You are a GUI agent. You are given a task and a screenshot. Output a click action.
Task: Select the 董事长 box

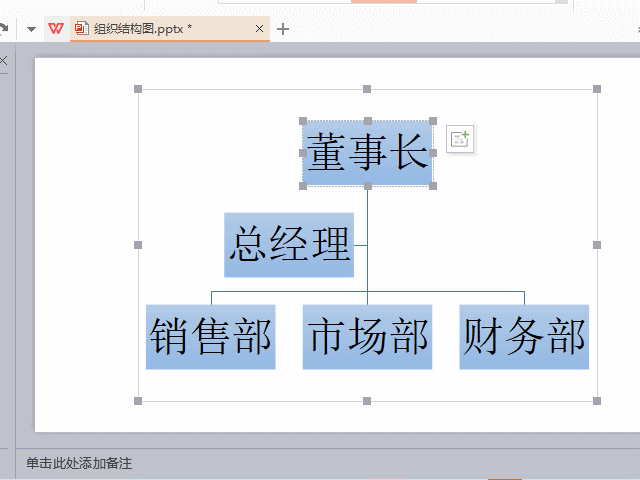(x=368, y=153)
